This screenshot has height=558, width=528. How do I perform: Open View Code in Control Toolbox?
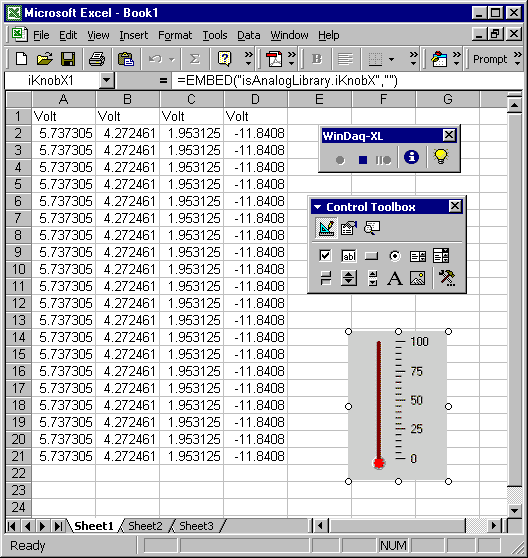[x=372, y=228]
